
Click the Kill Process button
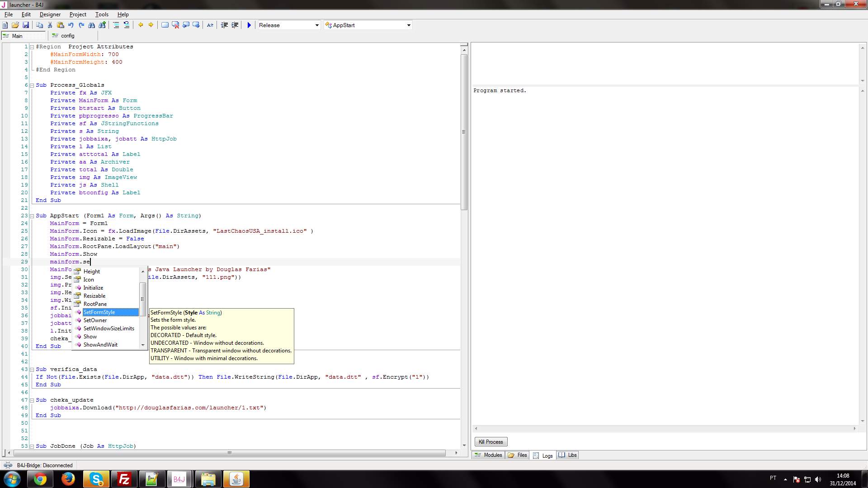click(491, 441)
